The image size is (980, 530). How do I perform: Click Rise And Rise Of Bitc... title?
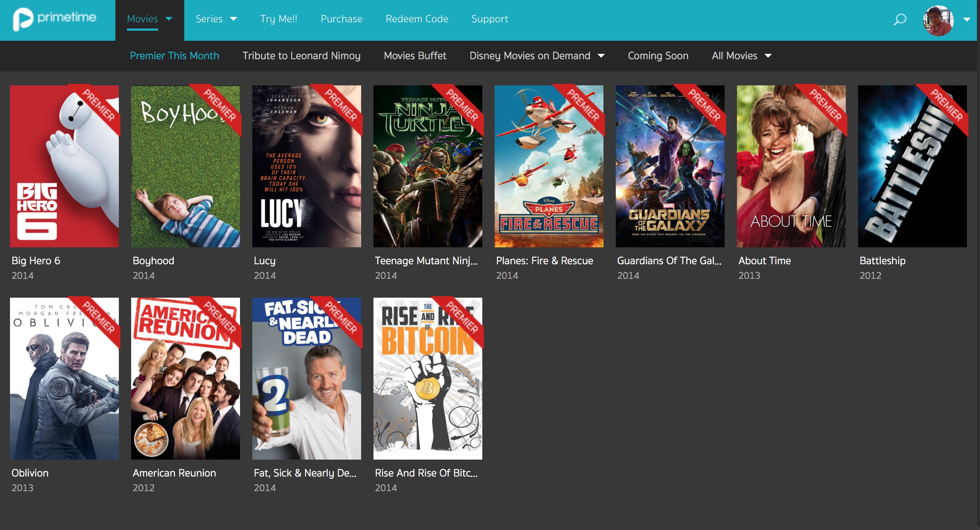tap(426, 473)
